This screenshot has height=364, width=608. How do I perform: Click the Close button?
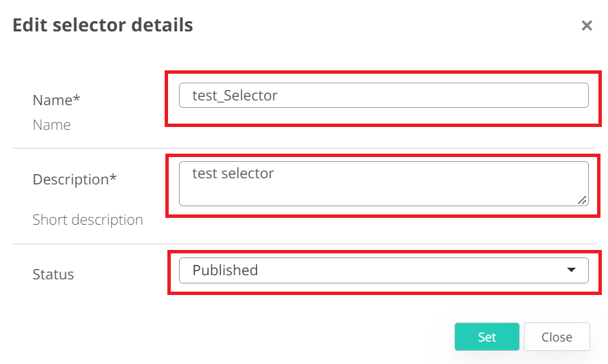(556, 337)
